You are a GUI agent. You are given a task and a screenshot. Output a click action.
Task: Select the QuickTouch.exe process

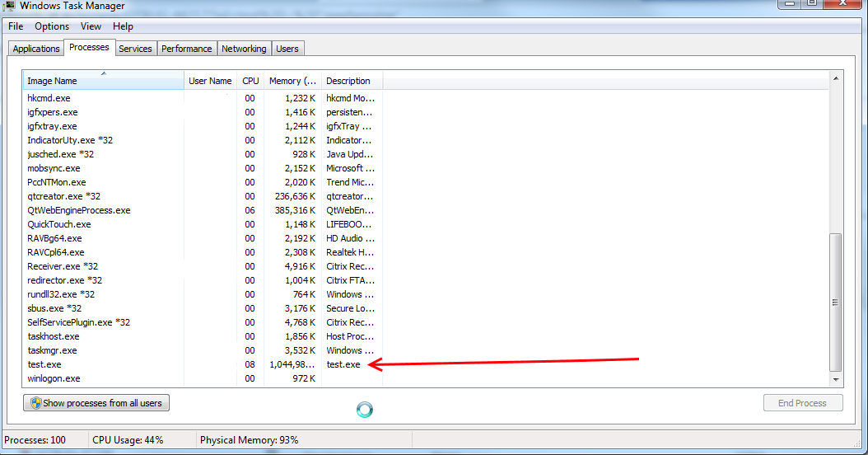point(58,224)
